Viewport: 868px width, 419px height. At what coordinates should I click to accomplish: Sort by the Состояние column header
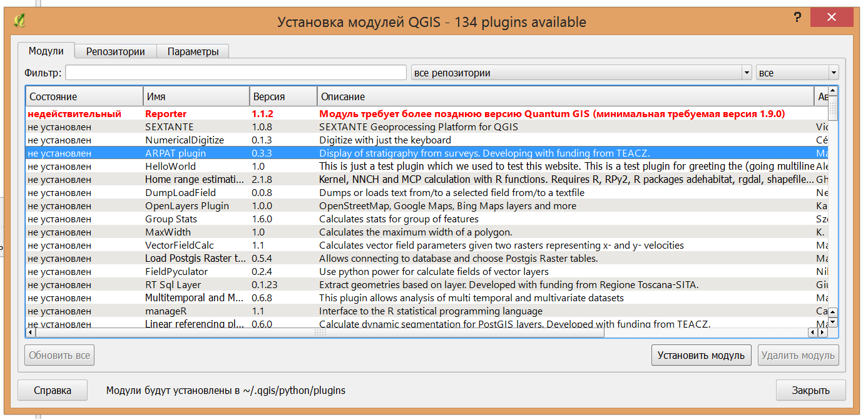coord(84,96)
